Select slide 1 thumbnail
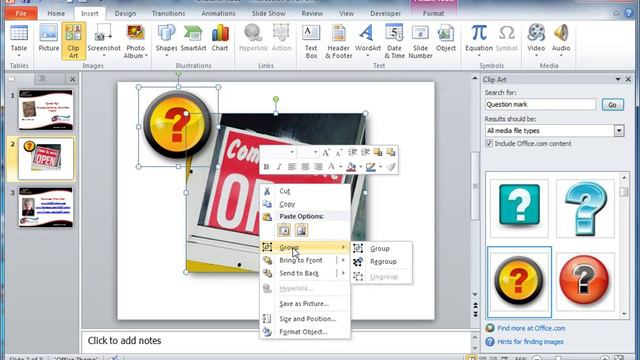 (x=46, y=110)
